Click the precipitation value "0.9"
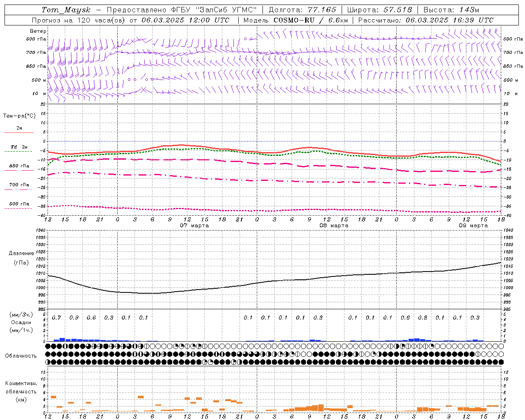 pos(74,318)
